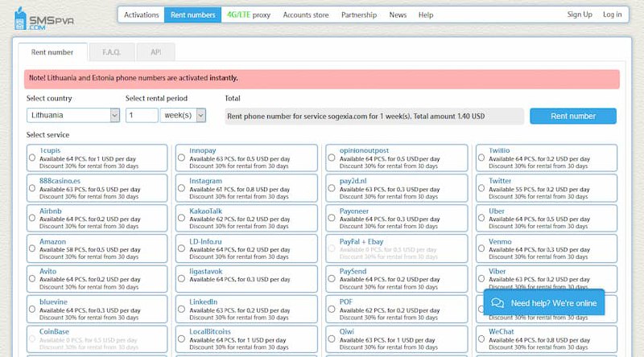The image size is (644, 357).
Task: Click the Instagram service name
Action: coord(205,181)
